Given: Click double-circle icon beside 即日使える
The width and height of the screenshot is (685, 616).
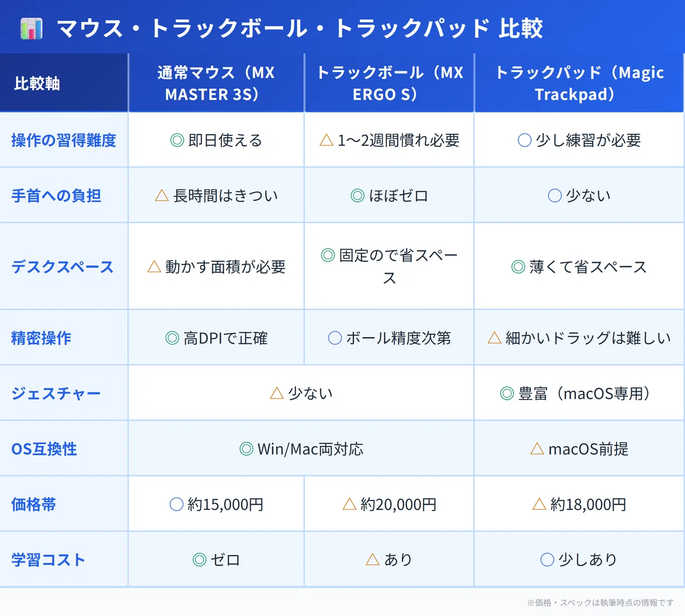Looking at the screenshot, I should pyautogui.click(x=178, y=140).
